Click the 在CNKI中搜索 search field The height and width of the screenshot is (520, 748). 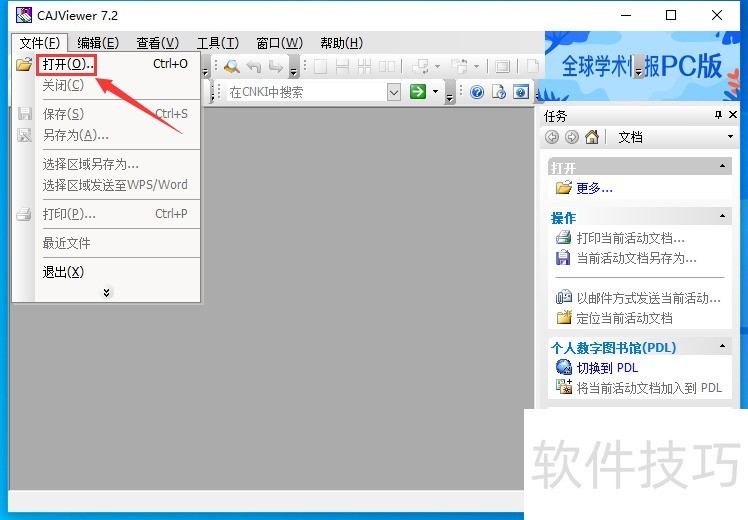[307, 92]
